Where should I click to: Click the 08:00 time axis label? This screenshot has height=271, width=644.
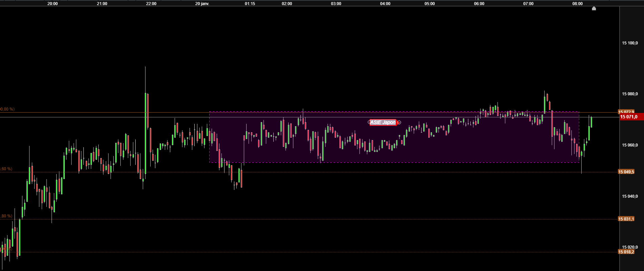pyautogui.click(x=578, y=4)
